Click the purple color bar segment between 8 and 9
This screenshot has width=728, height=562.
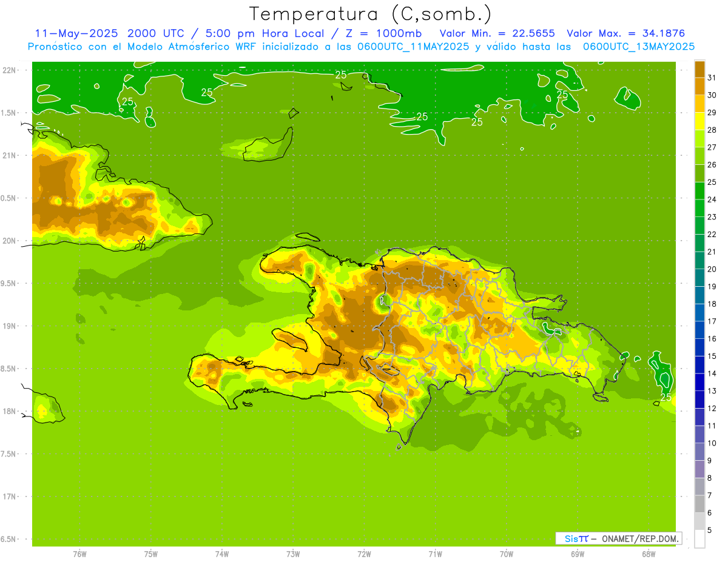pos(699,469)
